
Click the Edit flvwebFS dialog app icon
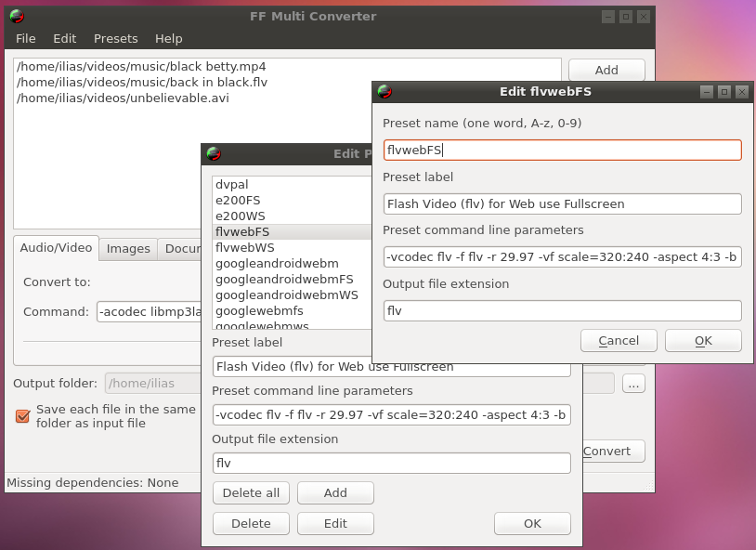(385, 91)
